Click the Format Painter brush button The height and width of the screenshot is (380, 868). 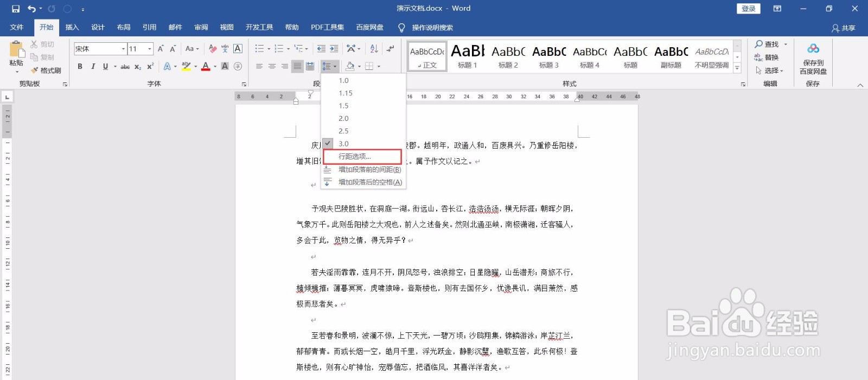tap(47, 70)
